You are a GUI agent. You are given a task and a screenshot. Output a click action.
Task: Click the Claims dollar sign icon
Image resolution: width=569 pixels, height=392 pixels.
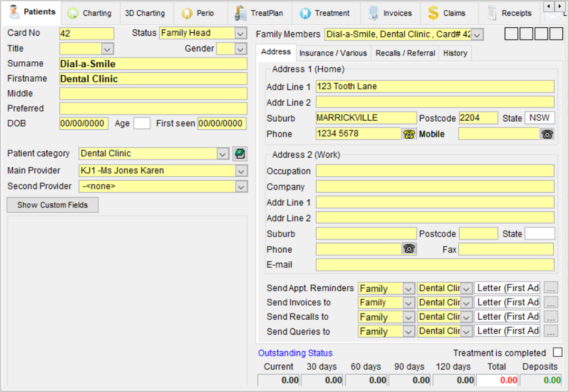(x=433, y=13)
